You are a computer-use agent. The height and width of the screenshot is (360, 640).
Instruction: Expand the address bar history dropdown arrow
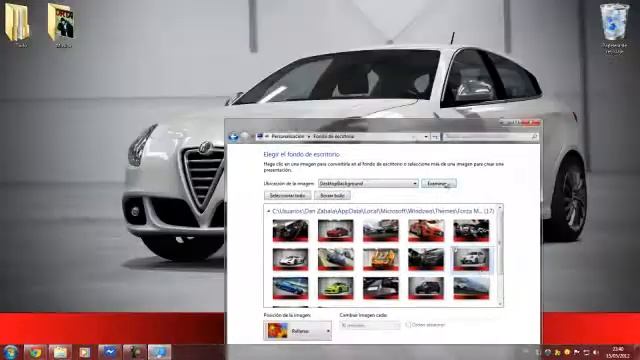[426, 137]
